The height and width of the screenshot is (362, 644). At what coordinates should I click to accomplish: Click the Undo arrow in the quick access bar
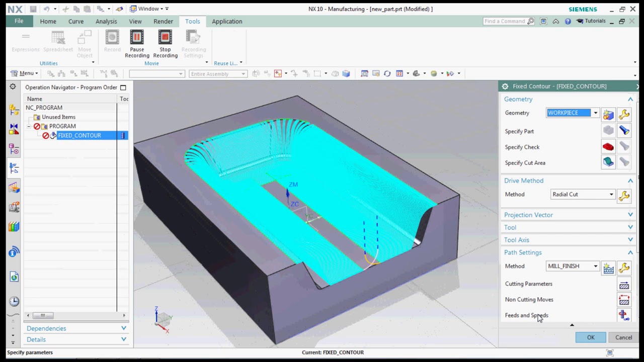[46, 9]
